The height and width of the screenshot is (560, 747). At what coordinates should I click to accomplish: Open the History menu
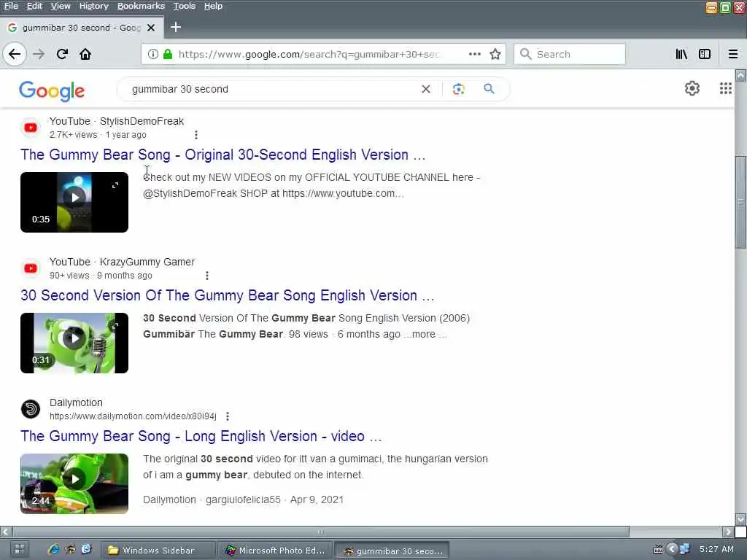coord(93,6)
